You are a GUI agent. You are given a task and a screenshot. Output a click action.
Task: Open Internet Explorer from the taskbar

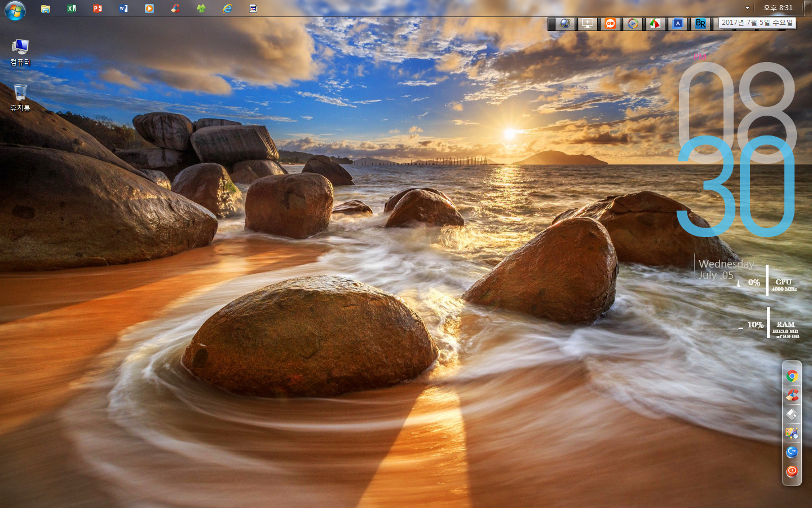[227, 8]
